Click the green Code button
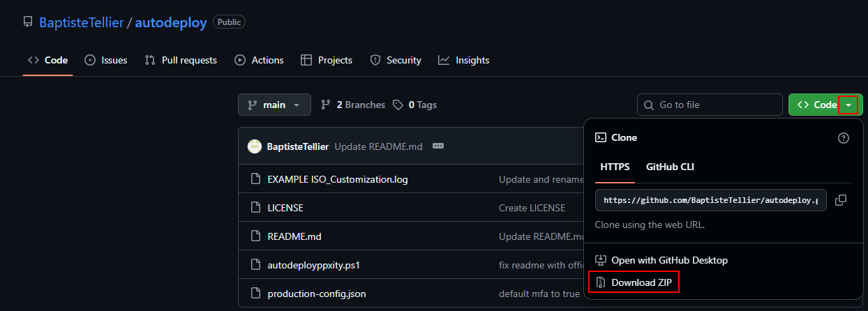Image resolution: width=868 pixels, height=311 pixels. point(816,105)
